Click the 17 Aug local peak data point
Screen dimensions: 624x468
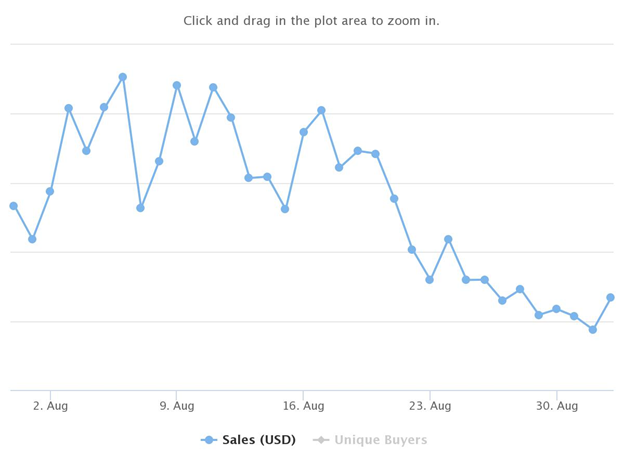(321, 110)
